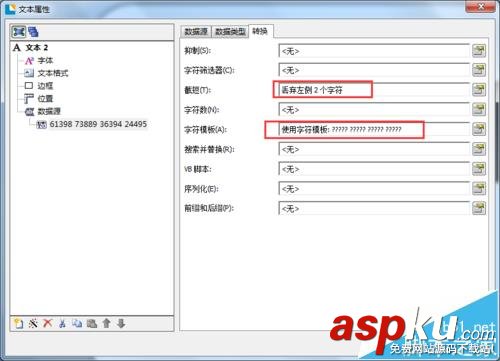The width and height of the screenshot is (500, 361).
Task: Click the red X delete icon
Action: (x=48, y=323)
